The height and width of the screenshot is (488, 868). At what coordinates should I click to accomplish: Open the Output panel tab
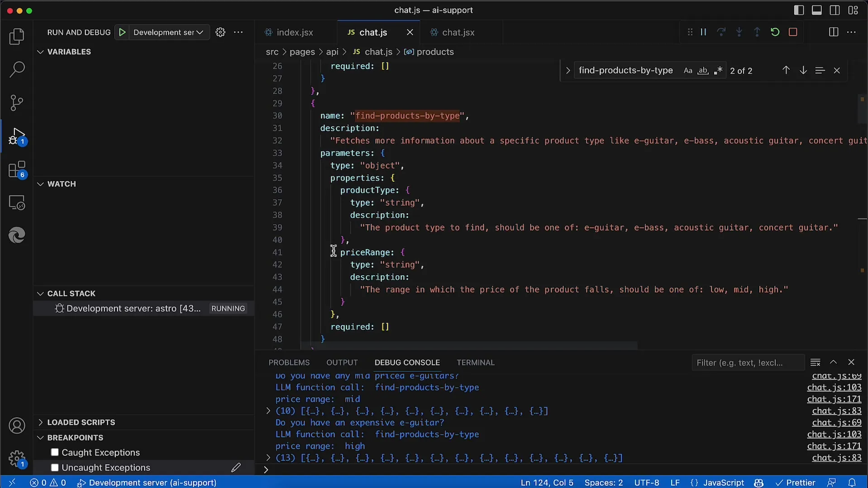(x=342, y=363)
